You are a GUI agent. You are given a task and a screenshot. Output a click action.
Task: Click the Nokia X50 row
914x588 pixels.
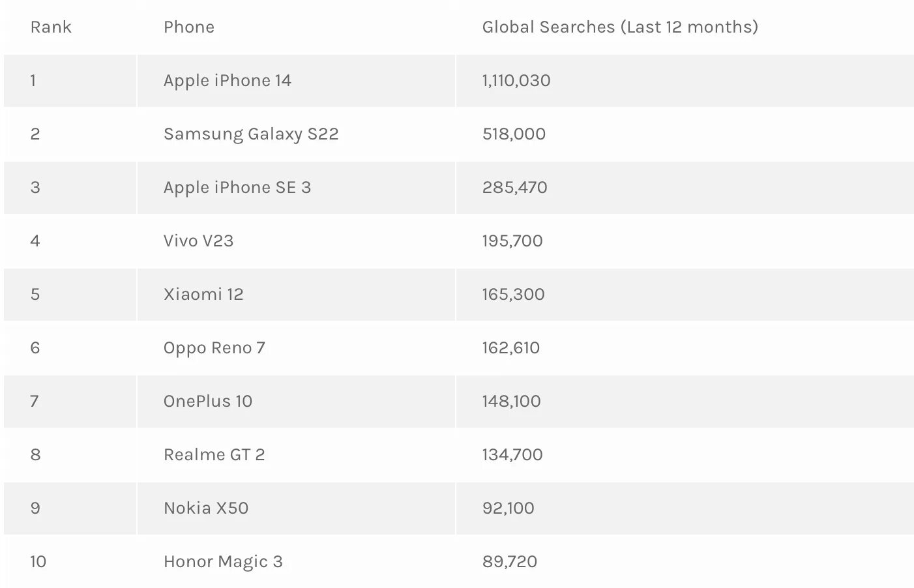pyautogui.click(x=459, y=508)
